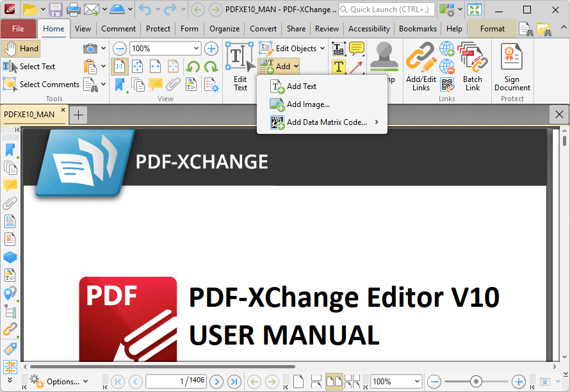
Task: Click the Print icon in quick toolbar
Action: 73,10
